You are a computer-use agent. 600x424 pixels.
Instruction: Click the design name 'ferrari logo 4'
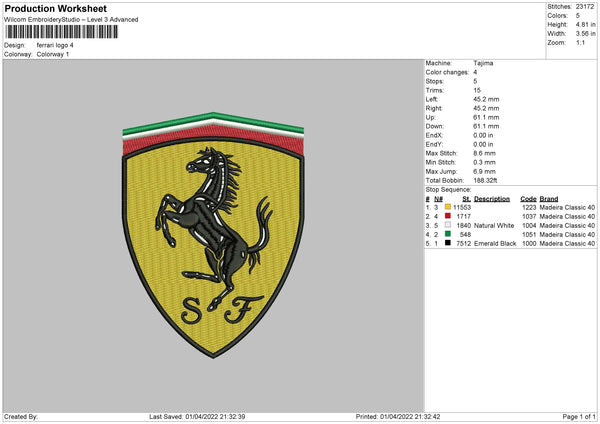55,45
